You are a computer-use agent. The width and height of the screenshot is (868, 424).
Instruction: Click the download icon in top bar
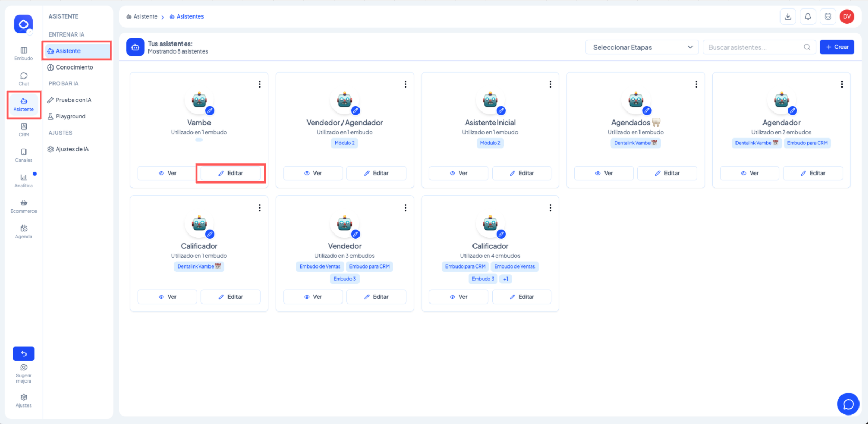788,16
